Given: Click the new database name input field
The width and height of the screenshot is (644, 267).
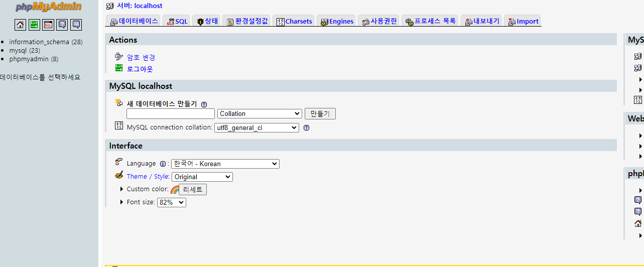Looking at the screenshot, I should (171, 114).
